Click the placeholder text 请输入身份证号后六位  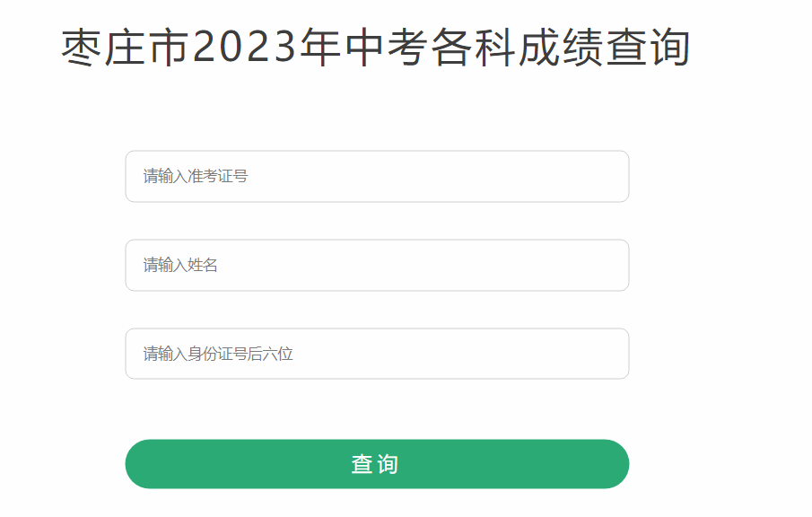218,354
